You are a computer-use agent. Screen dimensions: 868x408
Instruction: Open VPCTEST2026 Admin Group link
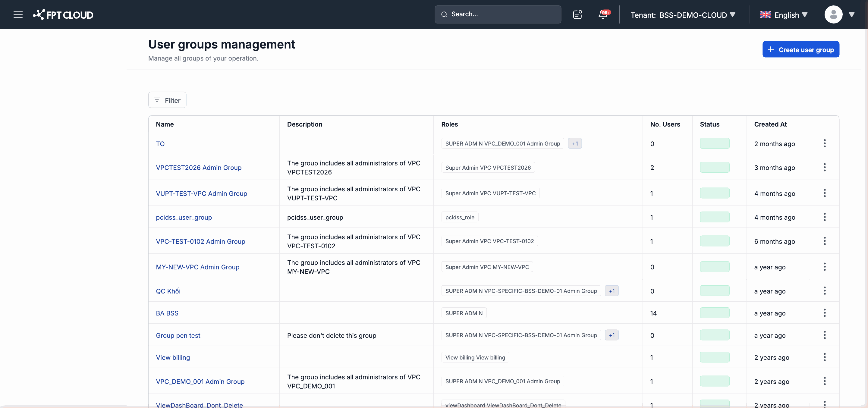coord(199,168)
